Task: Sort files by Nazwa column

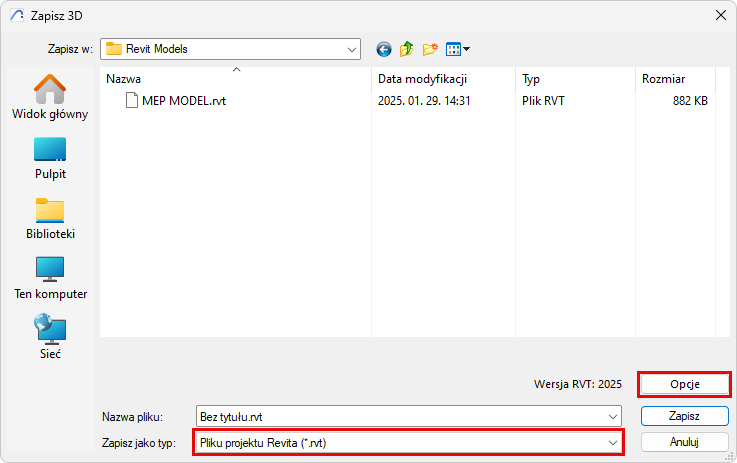Action: coord(236,78)
